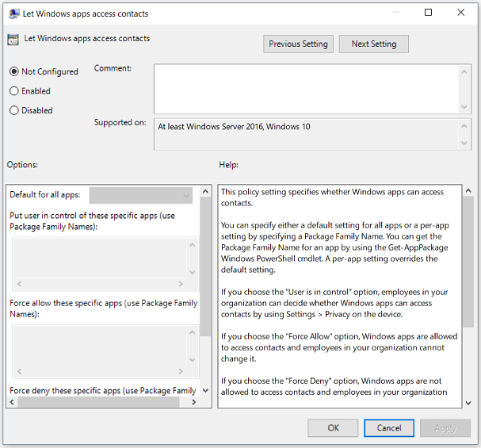Go to the Previous Setting
The height and width of the screenshot is (448, 481).
pos(298,44)
